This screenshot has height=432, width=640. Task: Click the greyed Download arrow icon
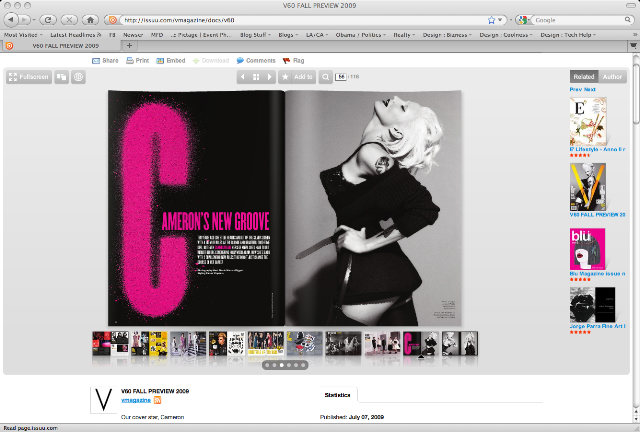coord(196,61)
